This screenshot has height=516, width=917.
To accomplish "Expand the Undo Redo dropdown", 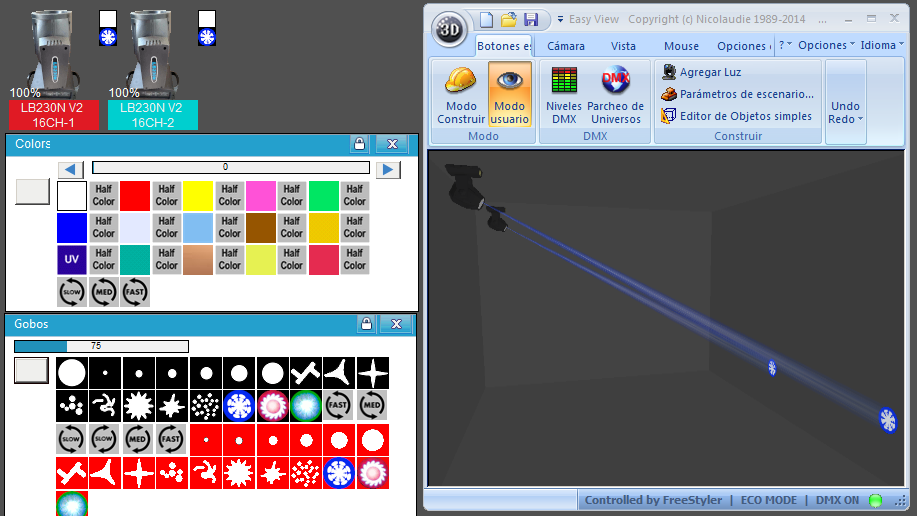I will click(x=845, y=112).
